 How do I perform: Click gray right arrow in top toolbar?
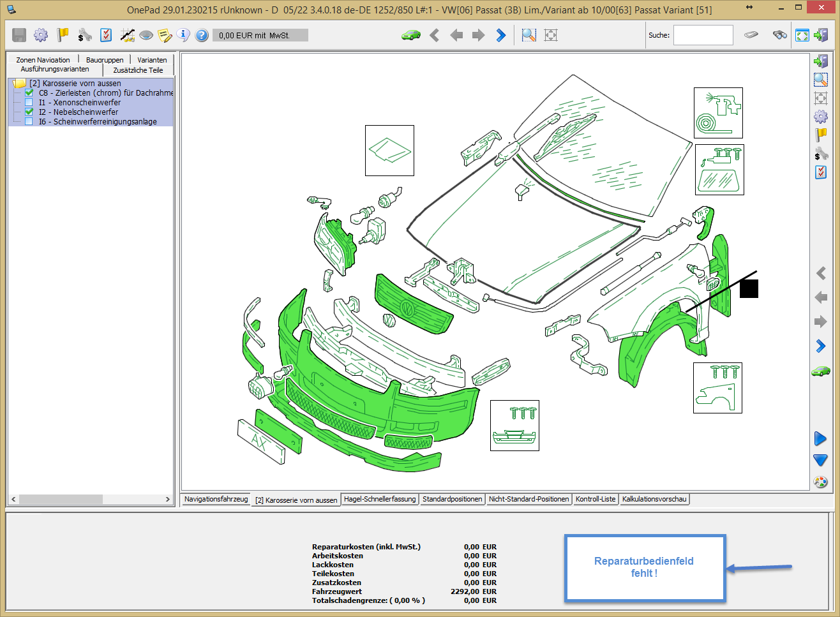tap(478, 35)
